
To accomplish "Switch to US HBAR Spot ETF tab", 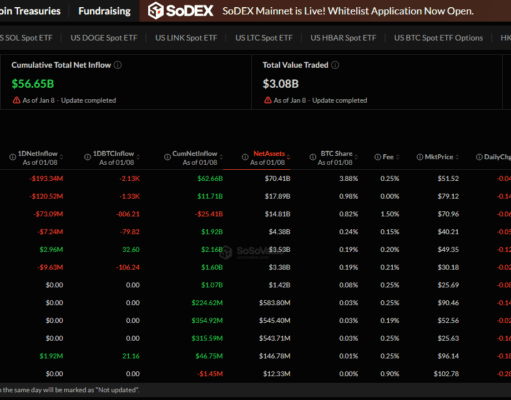I will pos(343,38).
